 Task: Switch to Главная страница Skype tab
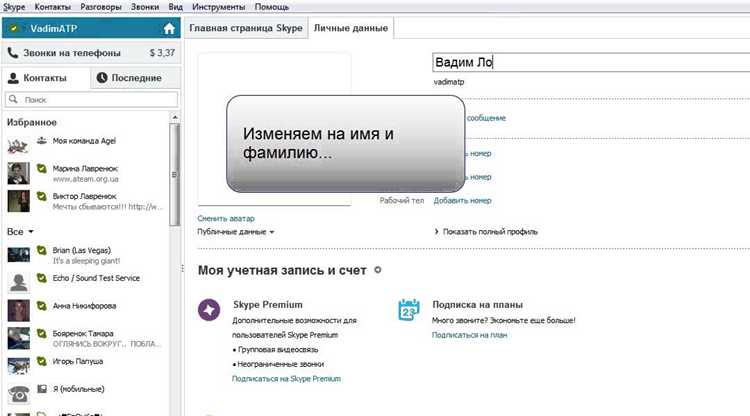[x=246, y=28]
